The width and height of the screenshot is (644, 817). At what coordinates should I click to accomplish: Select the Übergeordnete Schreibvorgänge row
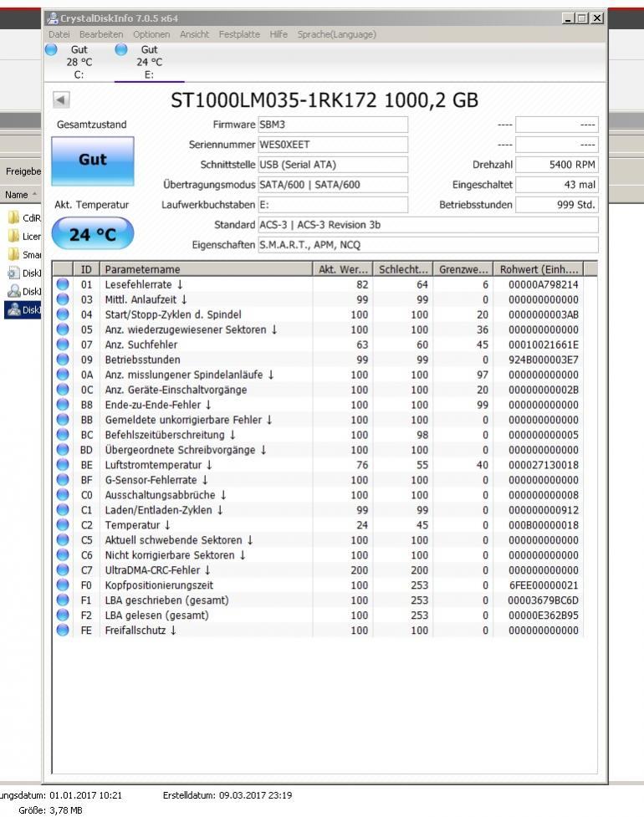[x=318, y=450]
